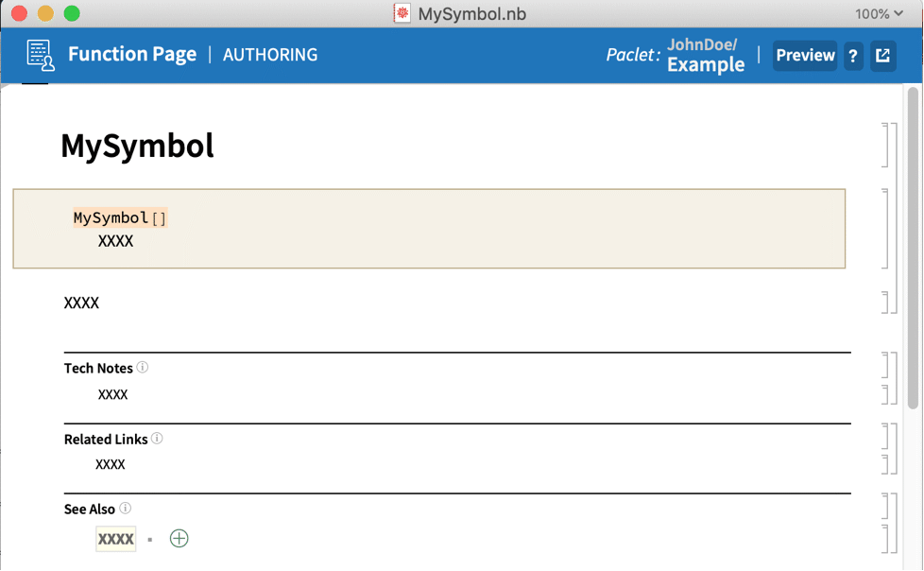Click info icon beside Related Links
The height and width of the screenshot is (571, 924).
coord(157,439)
